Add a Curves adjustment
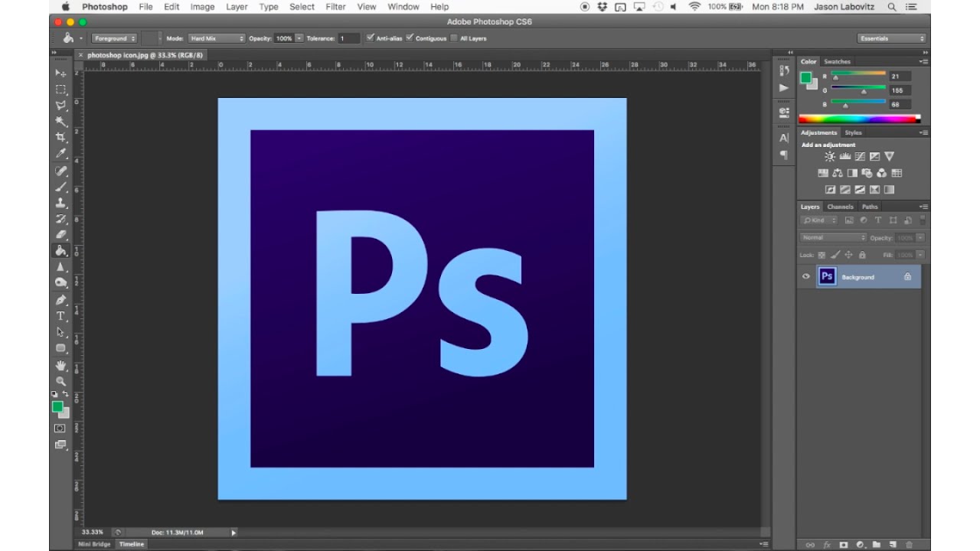Viewport: 980px width, 551px height. 860,156
